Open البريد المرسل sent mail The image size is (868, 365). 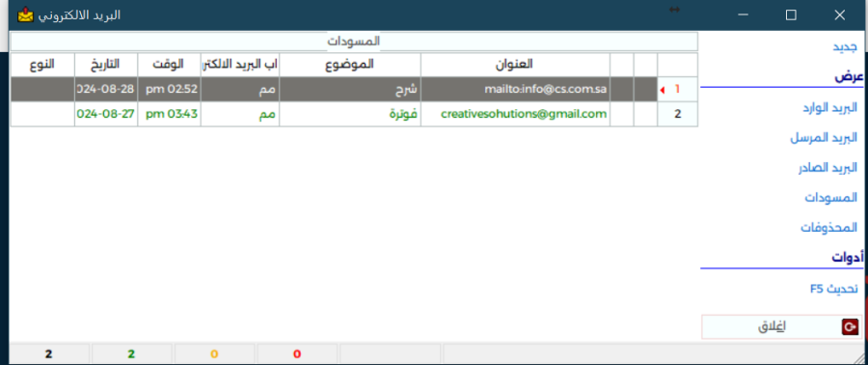point(824,138)
